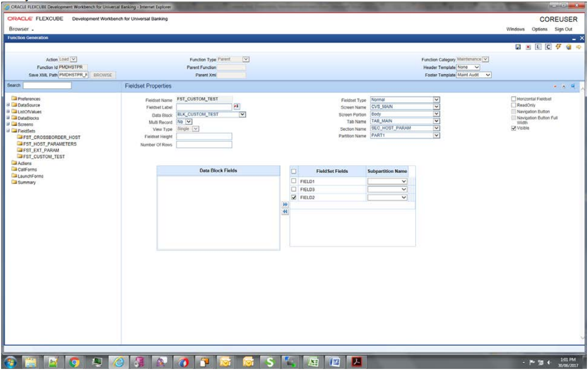This screenshot has width=588, height=370.
Task: Open the Screen Name dropdown
Action: coord(437,107)
